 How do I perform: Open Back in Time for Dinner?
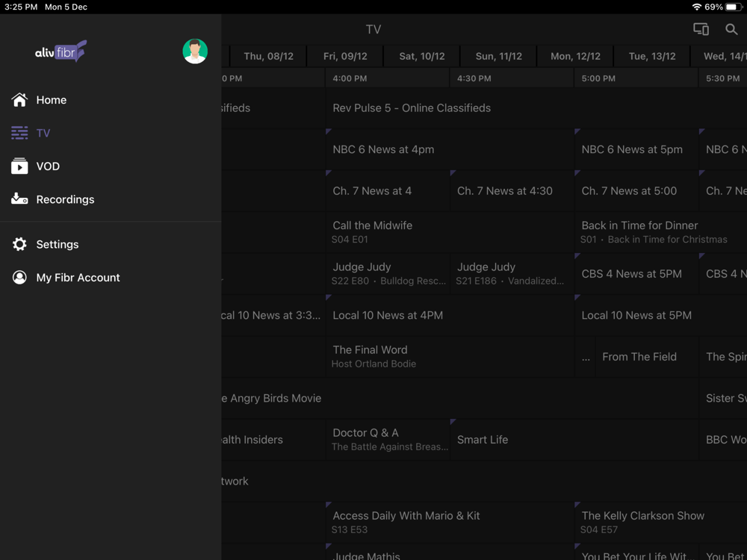tap(661, 232)
